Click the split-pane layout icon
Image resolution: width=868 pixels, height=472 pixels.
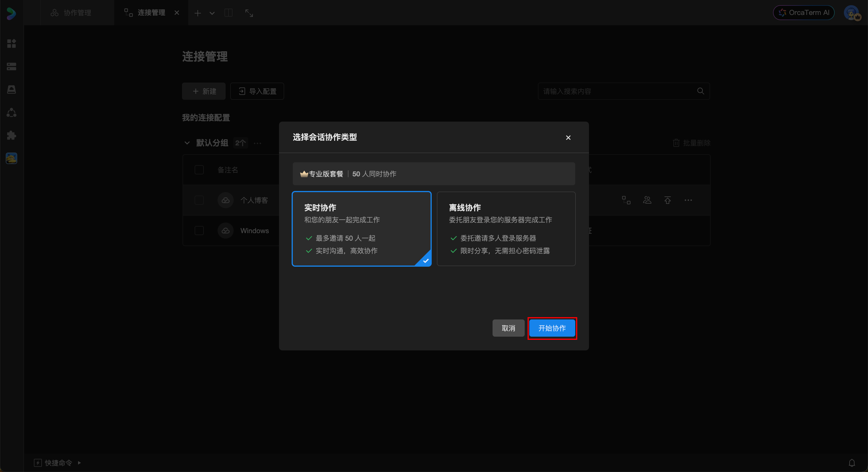[x=228, y=13]
